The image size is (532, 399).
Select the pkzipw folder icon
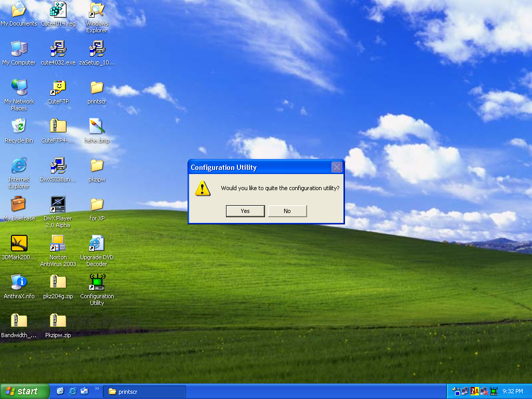tap(97, 170)
